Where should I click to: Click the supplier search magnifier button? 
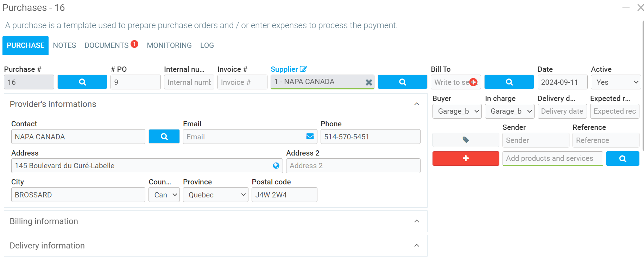[x=402, y=82]
